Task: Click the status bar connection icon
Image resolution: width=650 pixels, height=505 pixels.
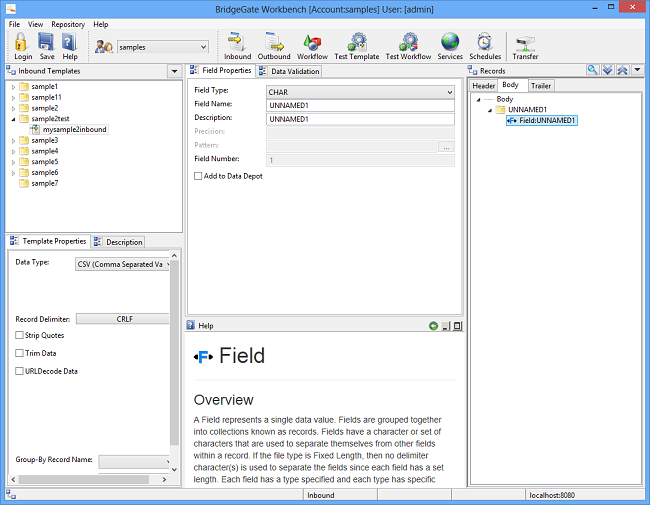Action: point(11,495)
